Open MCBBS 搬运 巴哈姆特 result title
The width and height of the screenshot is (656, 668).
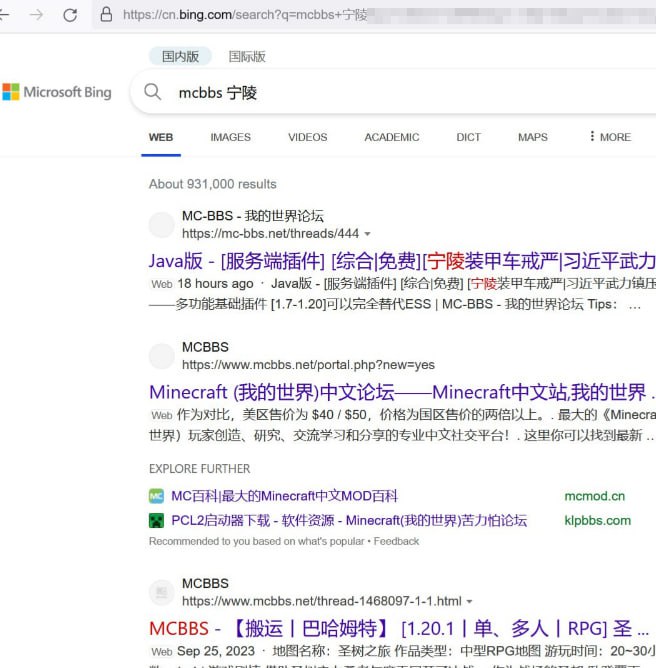click(x=399, y=628)
